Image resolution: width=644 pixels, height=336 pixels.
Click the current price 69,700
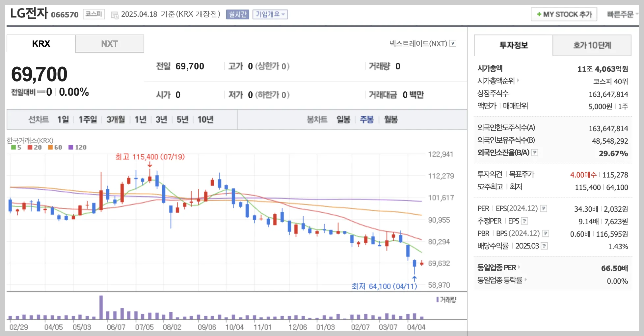coord(39,74)
